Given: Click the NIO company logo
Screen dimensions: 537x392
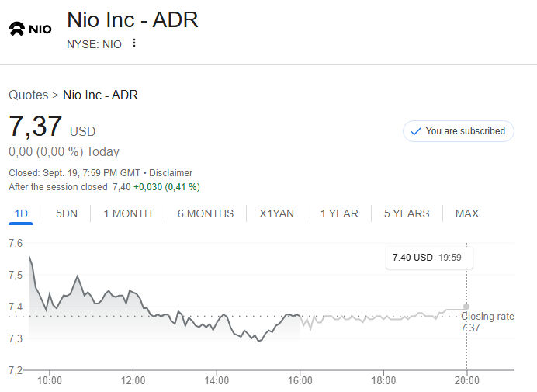Looking at the screenshot, I should [30, 29].
